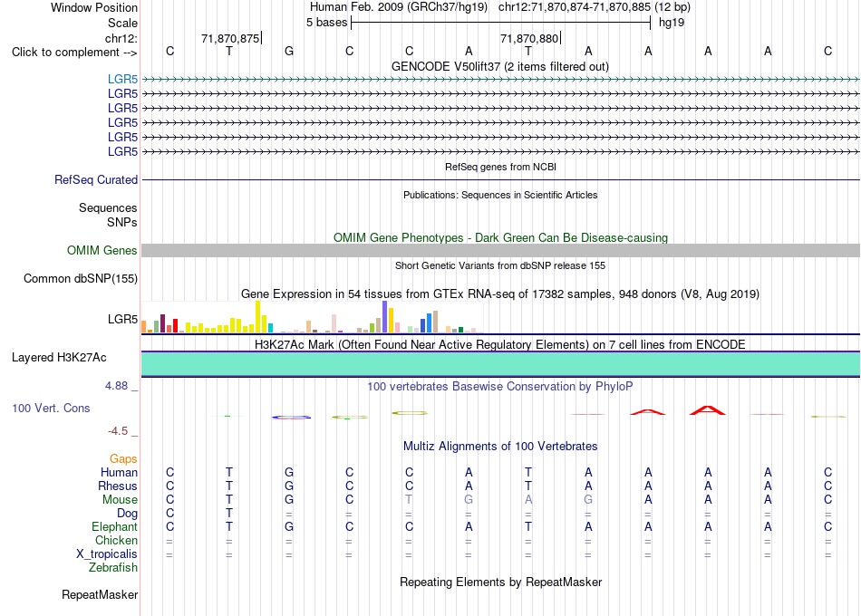Click the SNPs track label
This screenshot has width=861, height=616.
(x=122, y=222)
